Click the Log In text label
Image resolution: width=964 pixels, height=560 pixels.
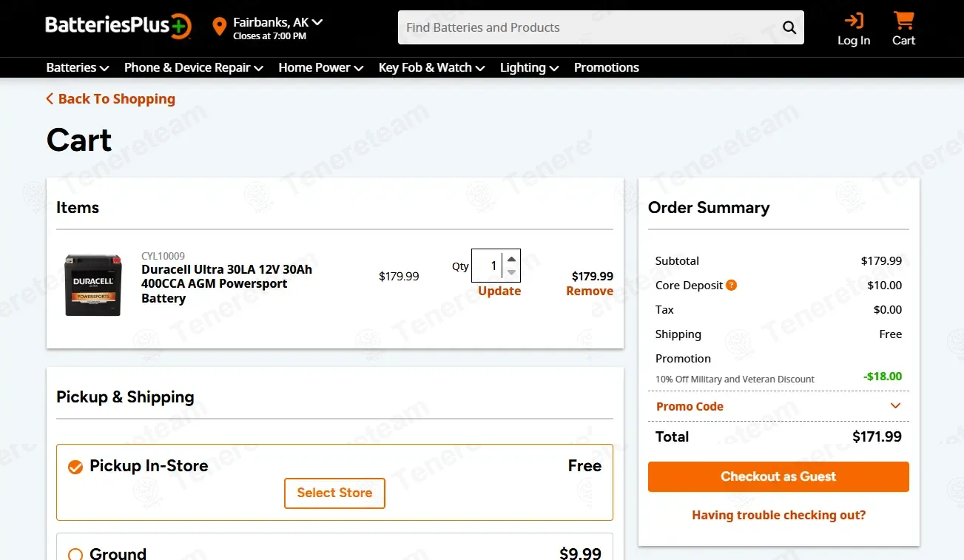pos(854,41)
